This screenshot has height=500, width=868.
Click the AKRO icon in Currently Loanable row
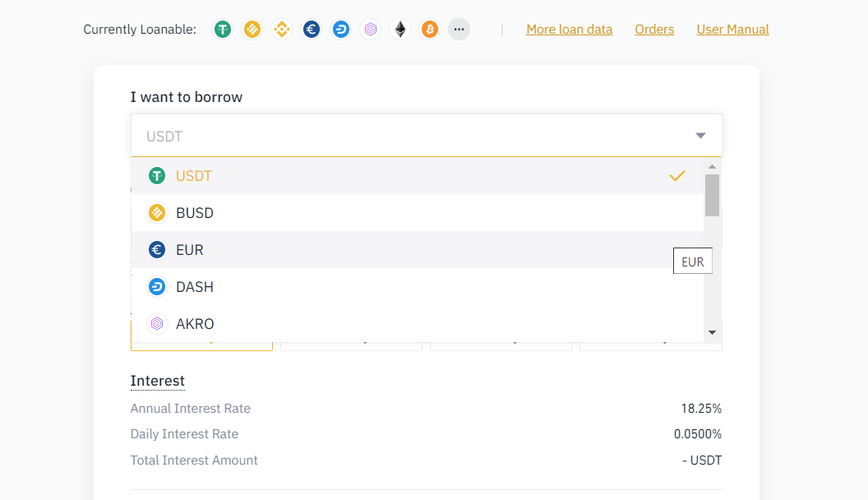tap(371, 30)
